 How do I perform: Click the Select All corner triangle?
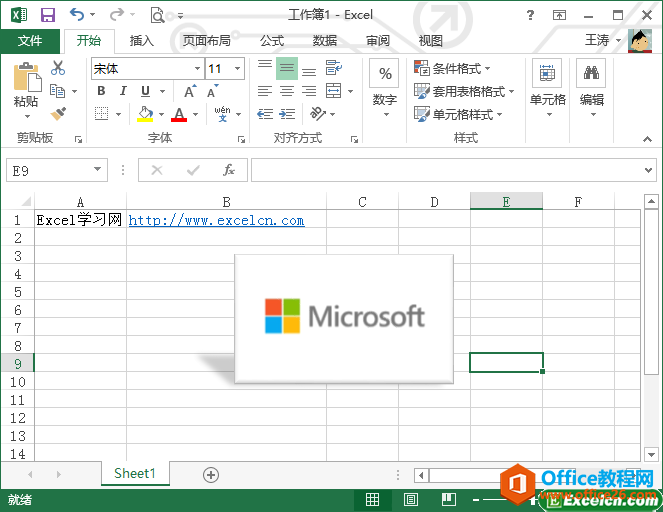(x=26, y=201)
